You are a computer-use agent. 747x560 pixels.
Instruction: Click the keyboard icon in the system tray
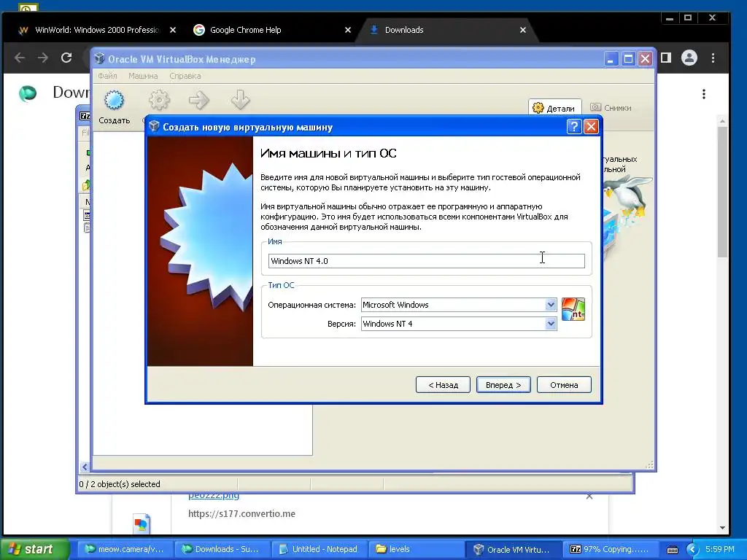point(672,550)
